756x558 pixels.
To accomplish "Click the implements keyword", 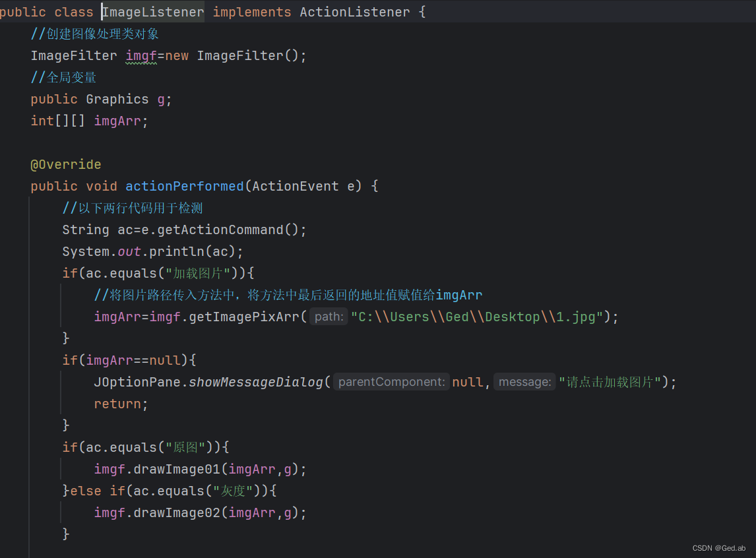I will click(x=252, y=12).
